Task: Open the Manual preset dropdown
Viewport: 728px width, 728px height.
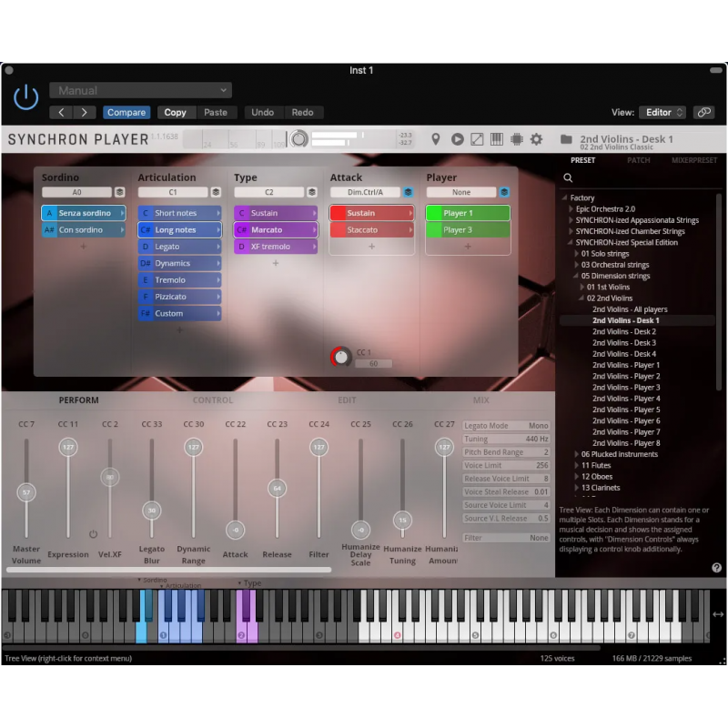Action: click(x=140, y=90)
